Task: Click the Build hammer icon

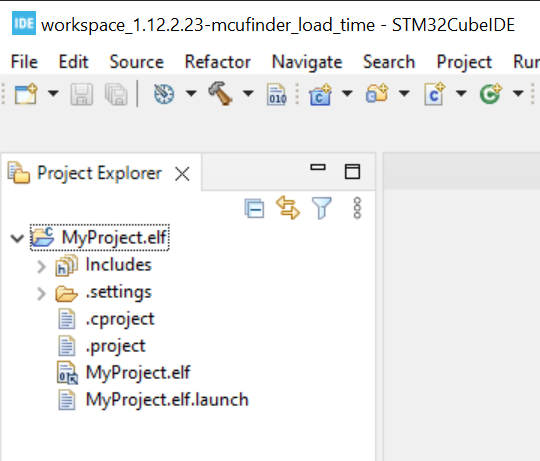Action: click(x=220, y=93)
